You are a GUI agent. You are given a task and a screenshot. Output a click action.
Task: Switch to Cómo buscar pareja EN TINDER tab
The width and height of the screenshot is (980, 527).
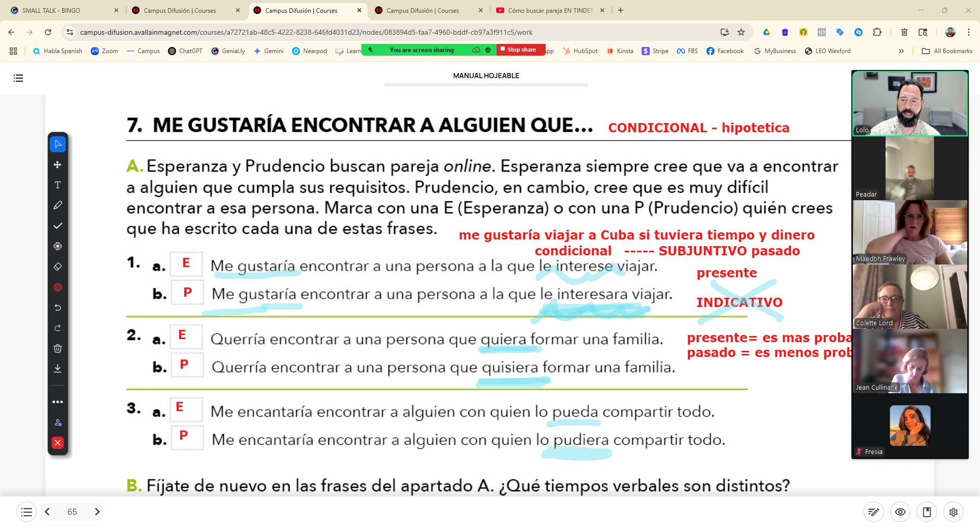tap(550, 10)
